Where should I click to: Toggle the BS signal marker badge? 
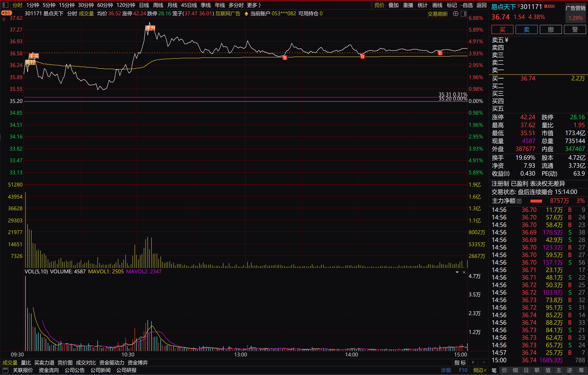tap(6, 13)
